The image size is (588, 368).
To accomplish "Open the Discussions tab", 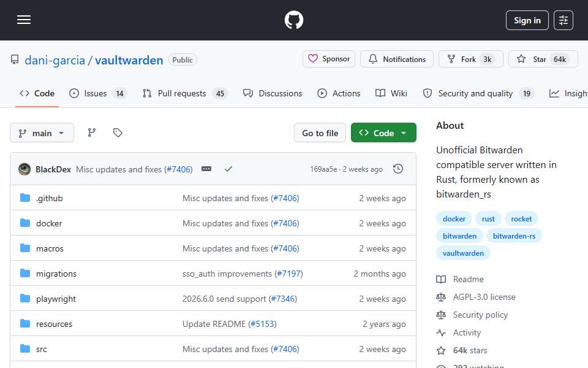I will pyautogui.click(x=273, y=93).
